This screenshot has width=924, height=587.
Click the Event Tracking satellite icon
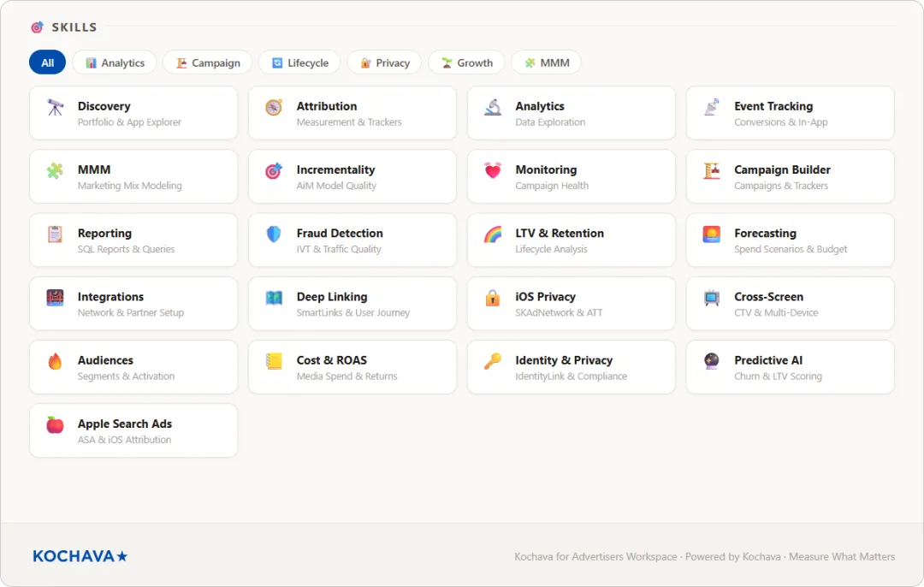(712, 107)
